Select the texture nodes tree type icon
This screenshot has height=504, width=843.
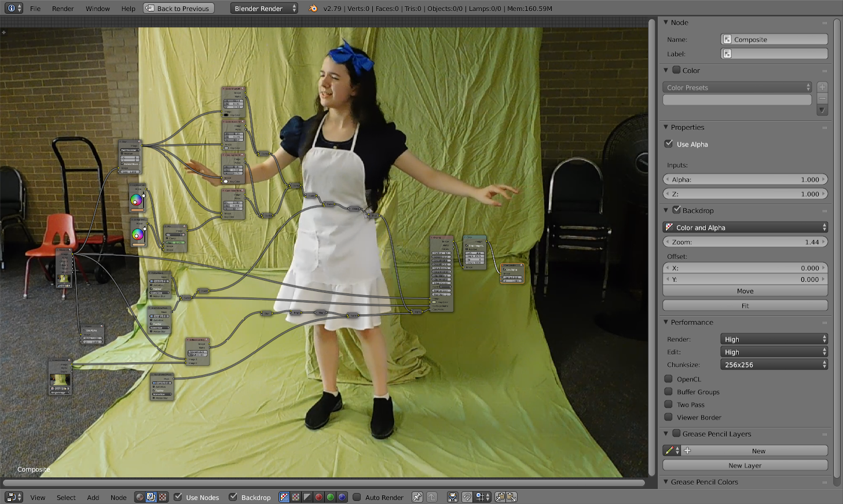[163, 497]
